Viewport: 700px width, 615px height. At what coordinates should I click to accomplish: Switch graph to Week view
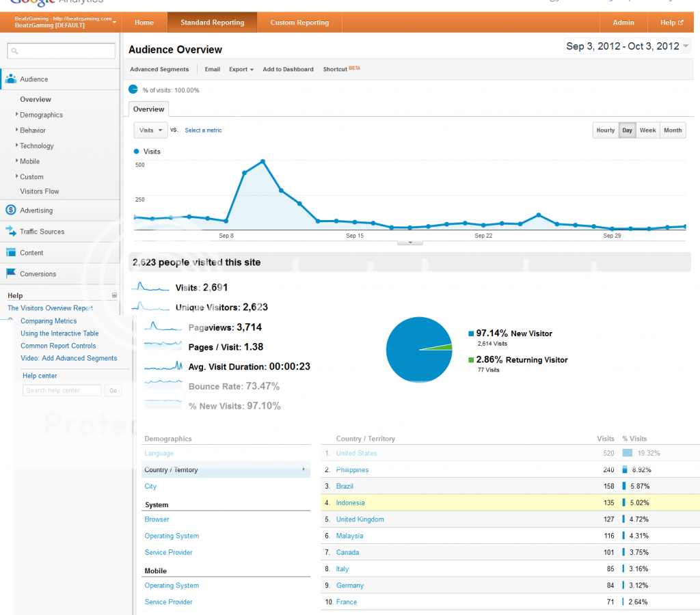pos(647,131)
